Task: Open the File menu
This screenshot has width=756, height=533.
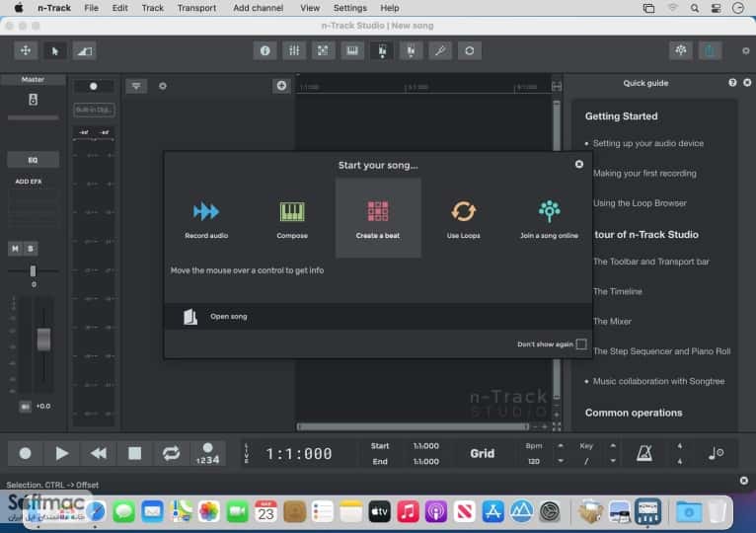Action: point(91,8)
